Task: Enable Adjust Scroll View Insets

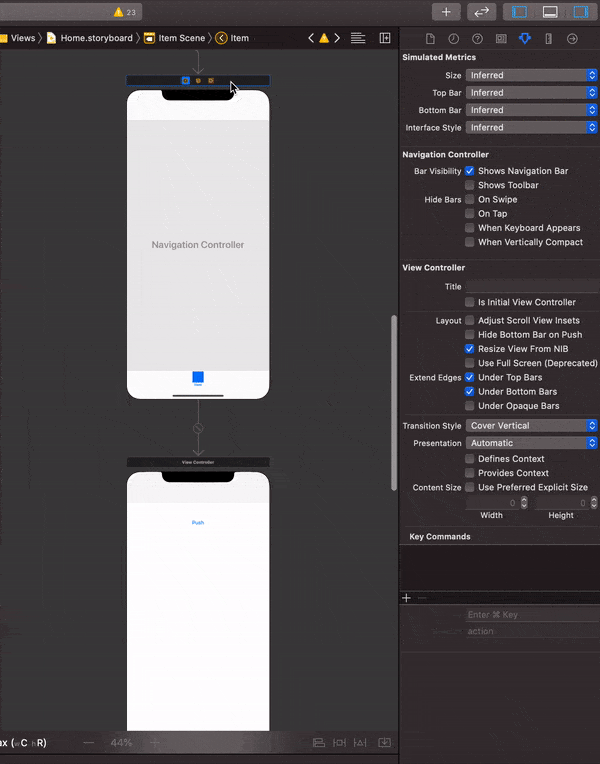Action: (469, 320)
